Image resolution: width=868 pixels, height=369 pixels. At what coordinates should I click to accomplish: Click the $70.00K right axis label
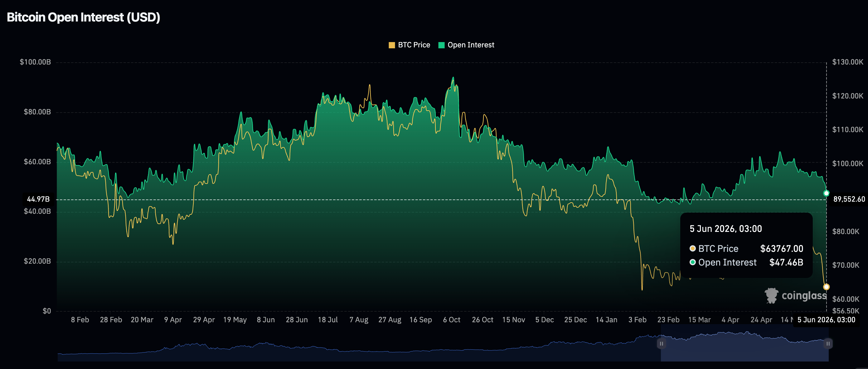tap(846, 265)
